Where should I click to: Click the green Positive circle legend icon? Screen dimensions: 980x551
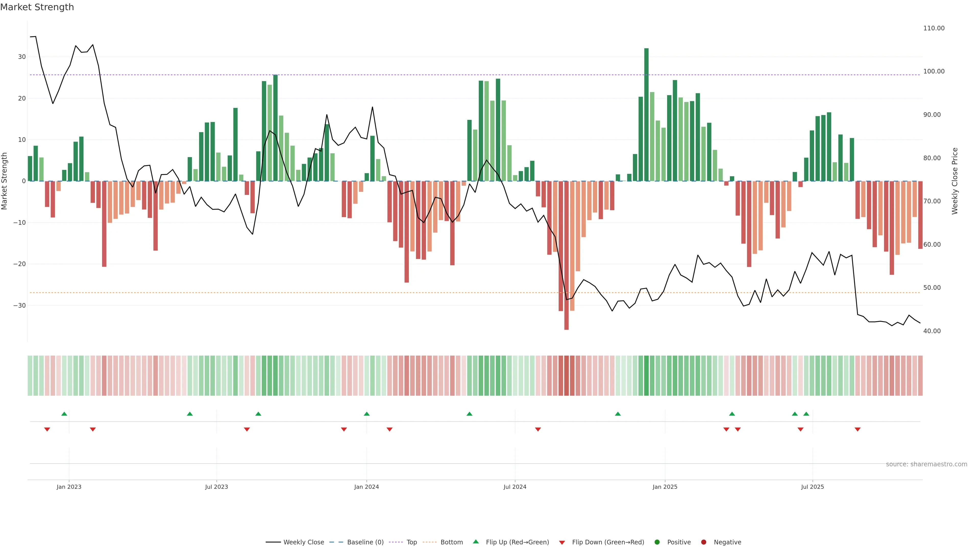point(657,542)
